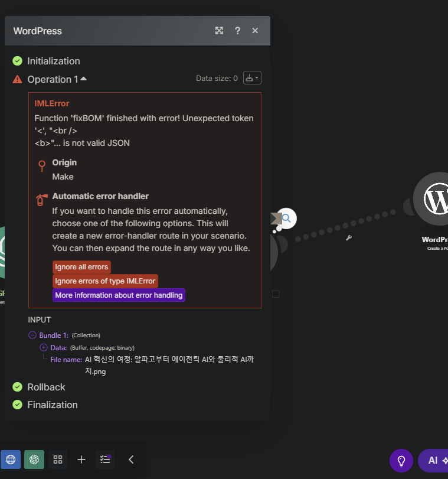Click the Finalization step row

coord(52,405)
